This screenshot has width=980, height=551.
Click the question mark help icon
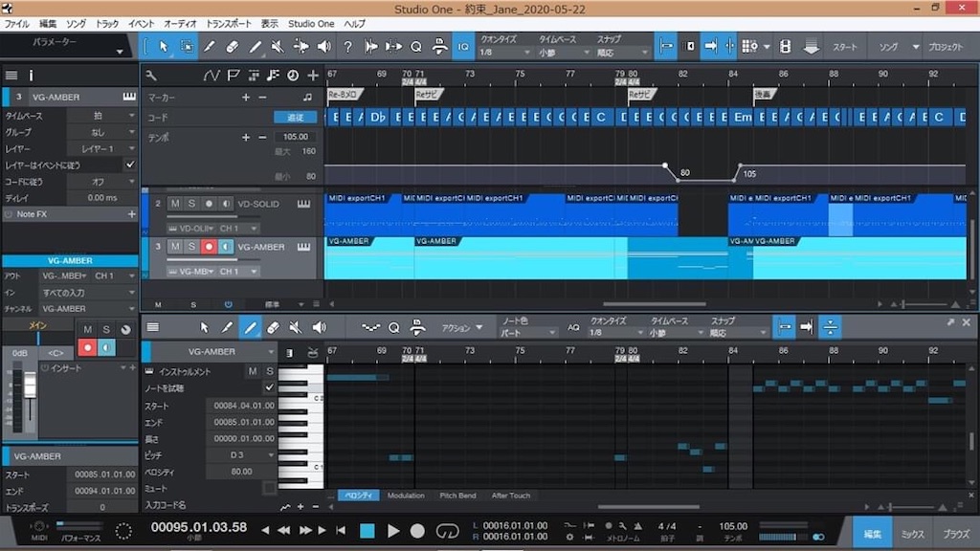click(x=346, y=47)
